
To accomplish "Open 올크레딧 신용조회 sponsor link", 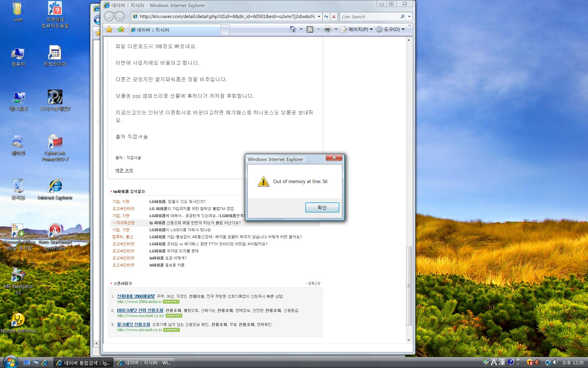I will pos(134,324).
